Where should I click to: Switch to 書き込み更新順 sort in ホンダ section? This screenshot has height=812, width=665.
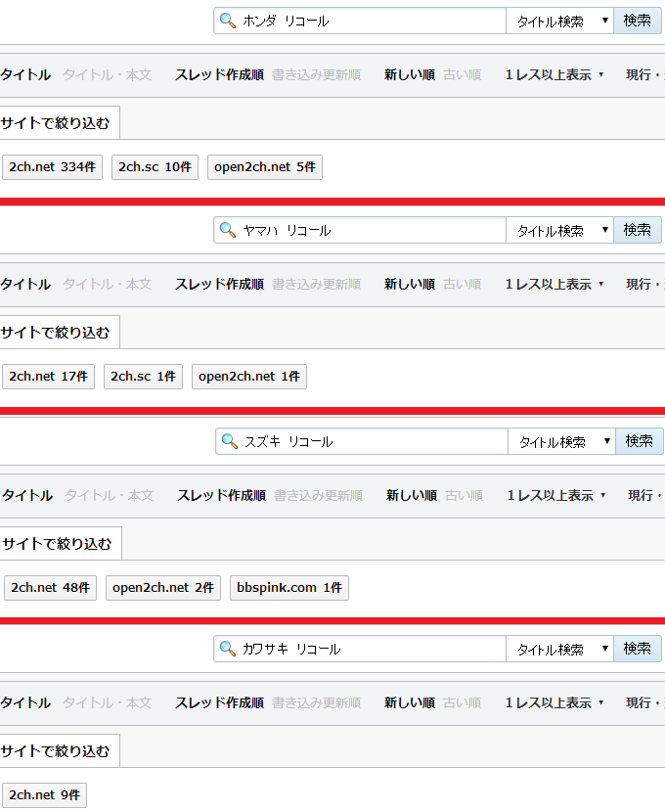point(316,74)
